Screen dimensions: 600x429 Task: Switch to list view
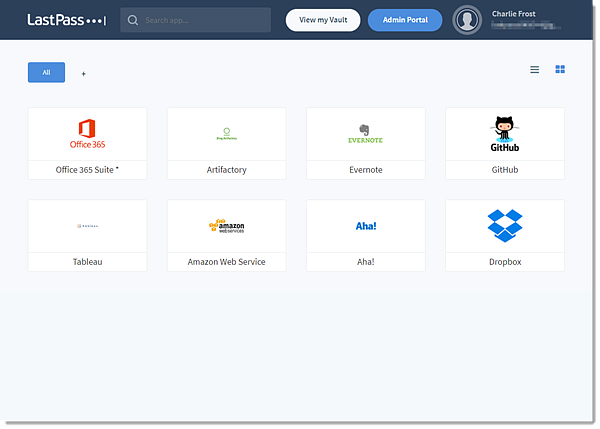coord(534,69)
